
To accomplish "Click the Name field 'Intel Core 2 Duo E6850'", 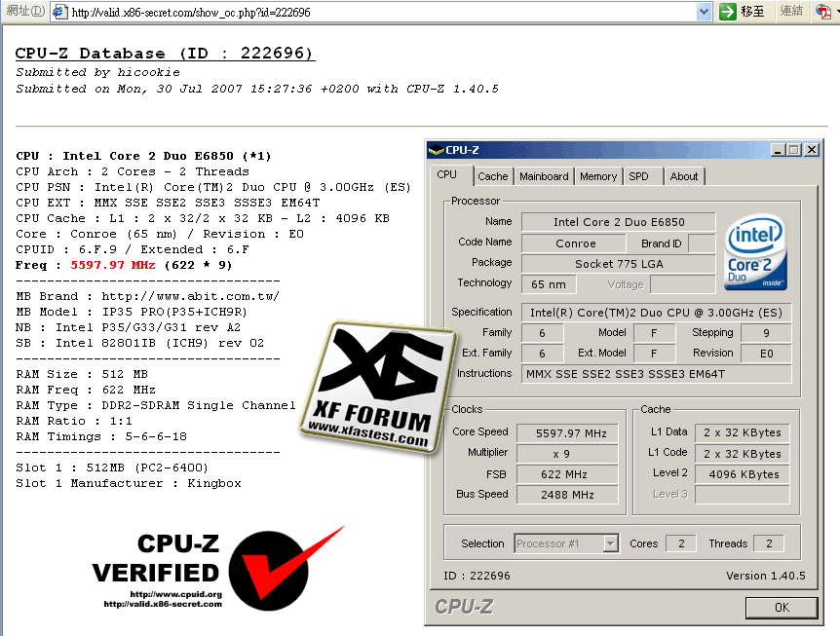I will coord(618,222).
